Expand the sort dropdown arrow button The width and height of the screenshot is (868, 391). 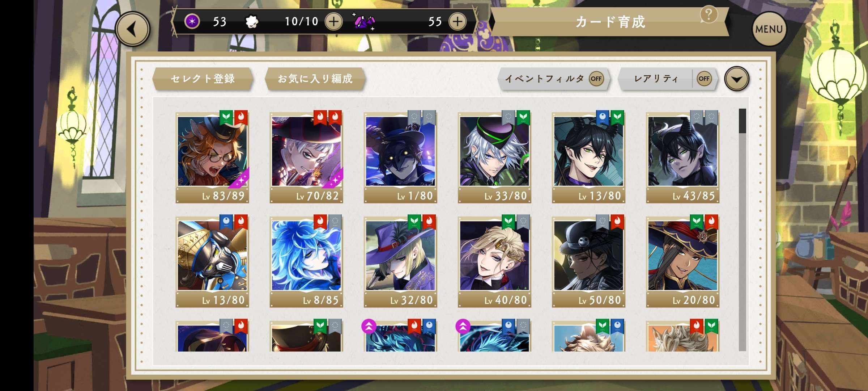736,79
